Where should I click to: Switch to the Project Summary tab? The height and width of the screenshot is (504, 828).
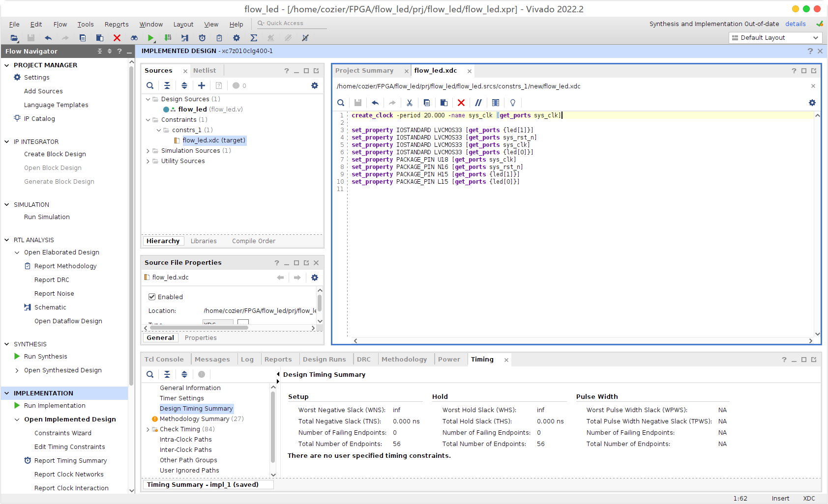364,71
